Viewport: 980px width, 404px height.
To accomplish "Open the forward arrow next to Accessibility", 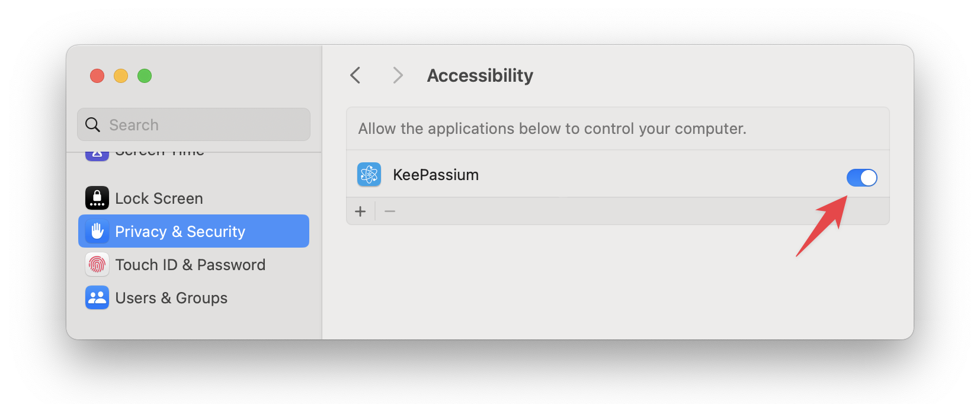I will (397, 75).
